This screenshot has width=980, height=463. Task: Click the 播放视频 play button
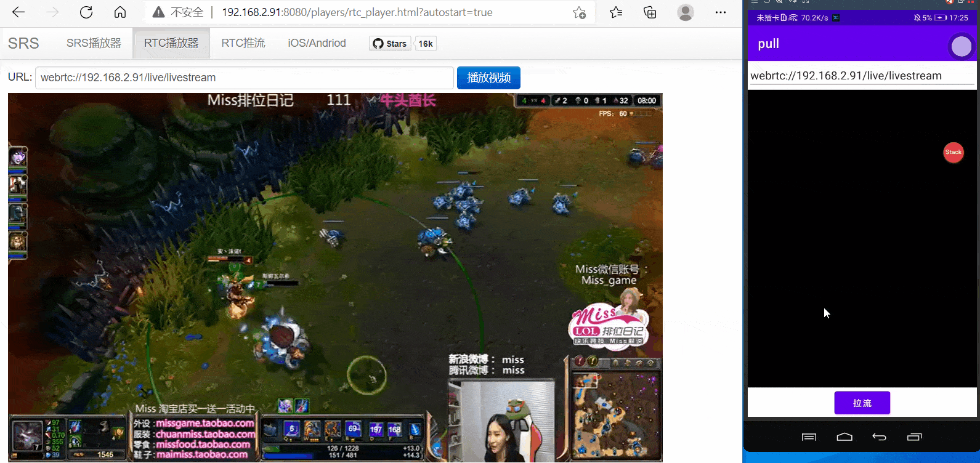coord(488,78)
